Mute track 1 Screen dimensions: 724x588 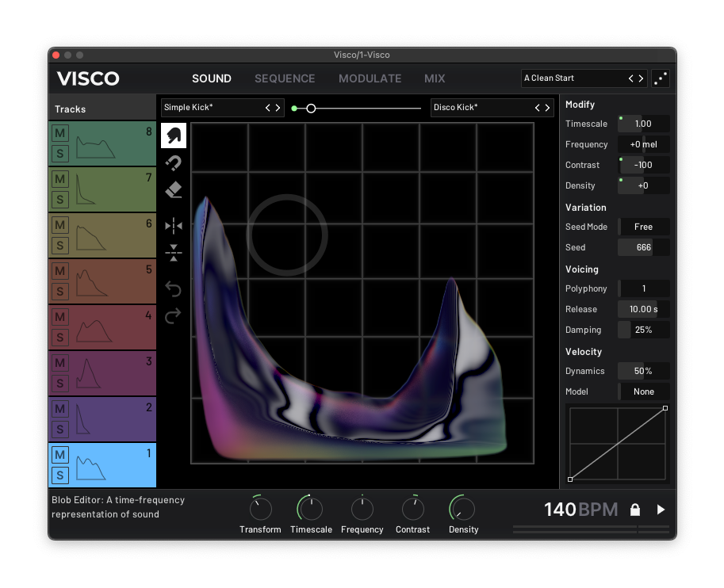60,454
